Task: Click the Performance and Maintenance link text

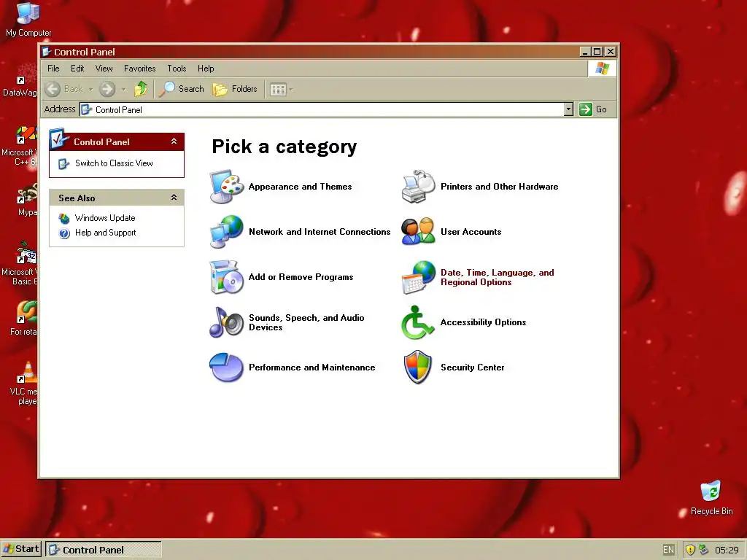Action: [x=312, y=367]
